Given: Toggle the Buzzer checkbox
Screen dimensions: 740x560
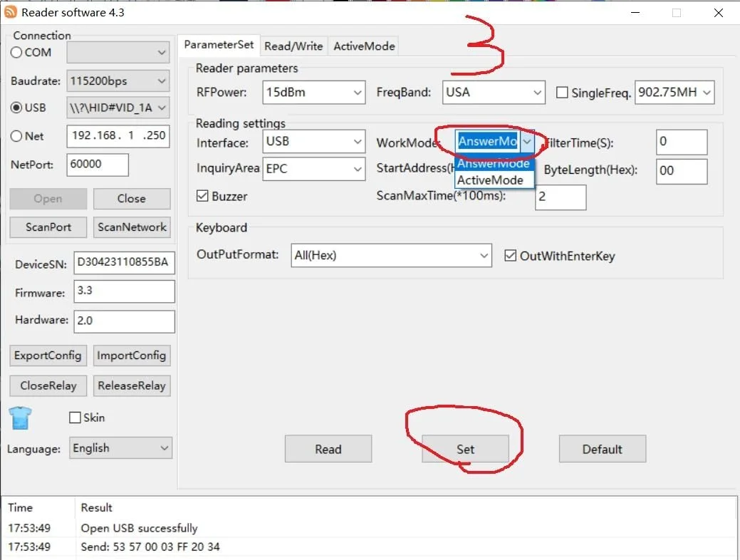Looking at the screenshot, I should 202,196.
